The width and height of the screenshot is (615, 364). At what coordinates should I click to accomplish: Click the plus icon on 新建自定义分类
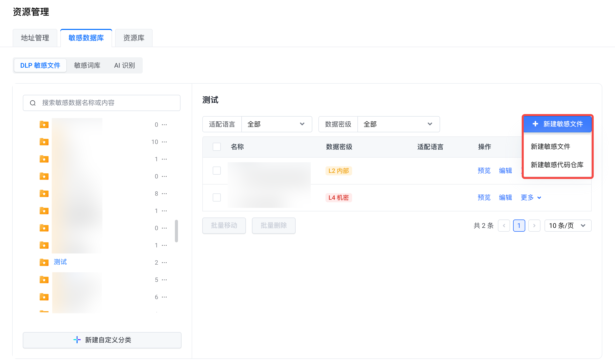point(77,340)
